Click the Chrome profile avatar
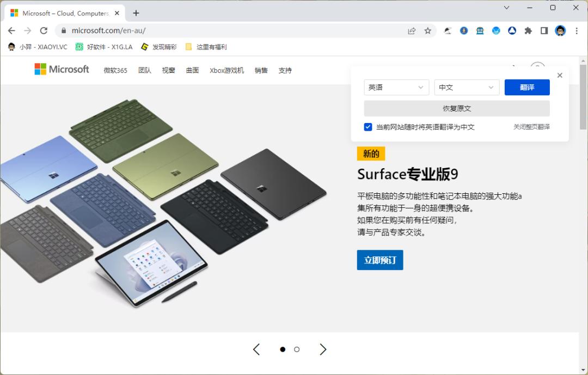 (560, 31)
